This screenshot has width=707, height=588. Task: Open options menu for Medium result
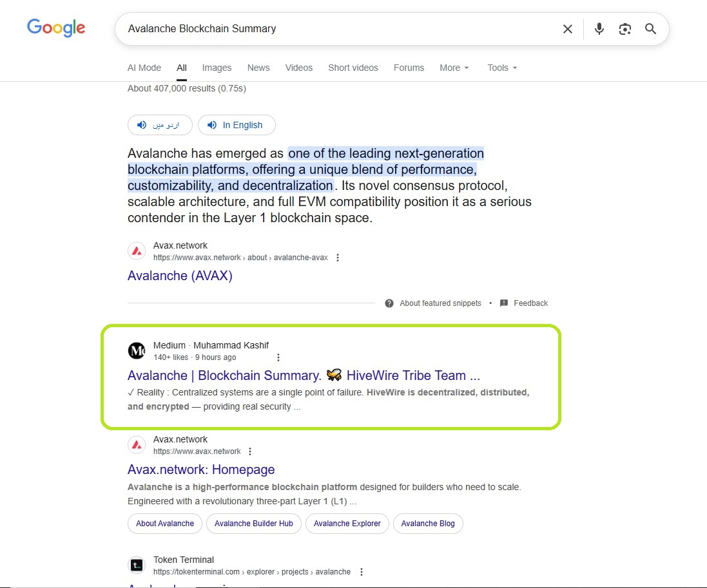coord(278,357)
